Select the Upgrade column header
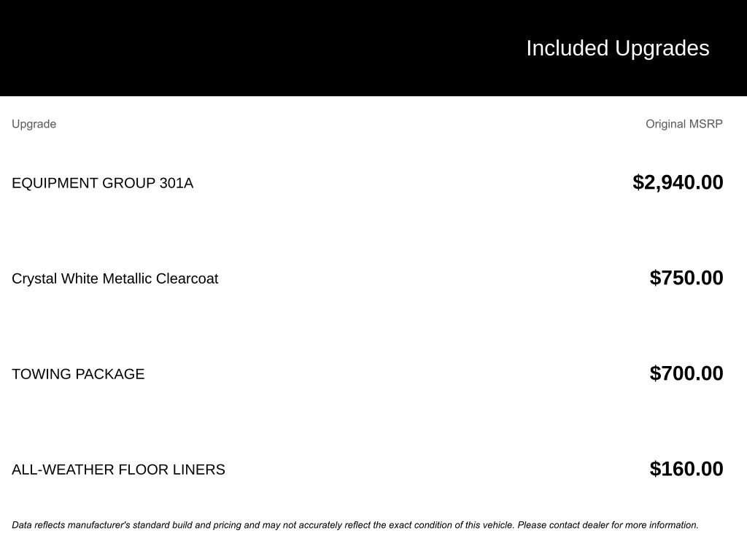This screenshot has height=560, width=747. coord(34,124)
